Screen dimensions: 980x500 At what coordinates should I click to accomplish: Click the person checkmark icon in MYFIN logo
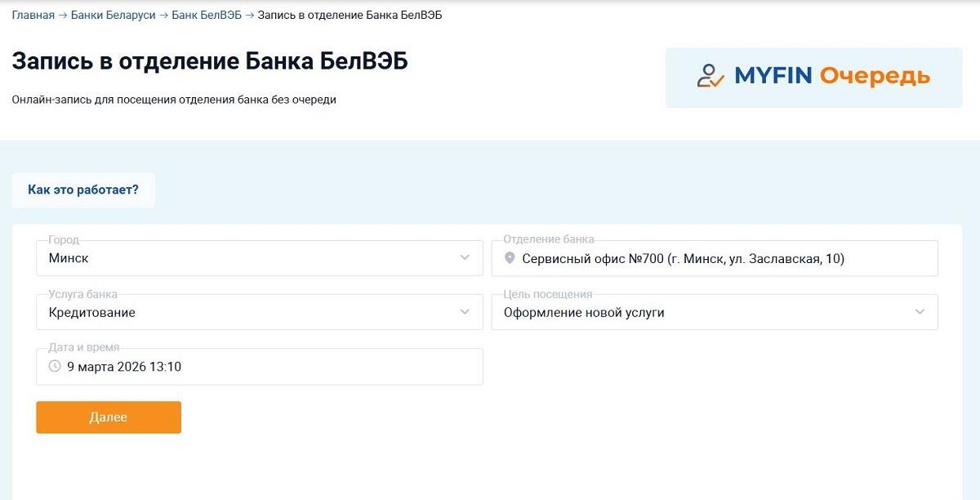tap(710, 76)
